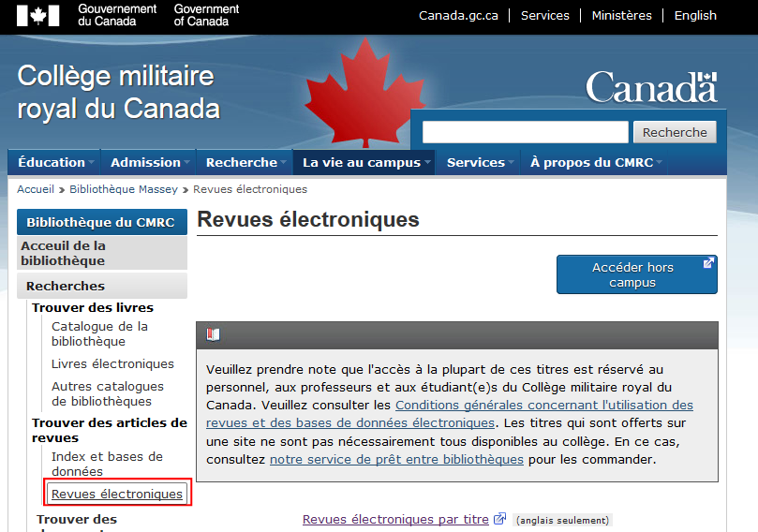
Task: Click the (anglais seulement) note
Action: tap(563, 520)
